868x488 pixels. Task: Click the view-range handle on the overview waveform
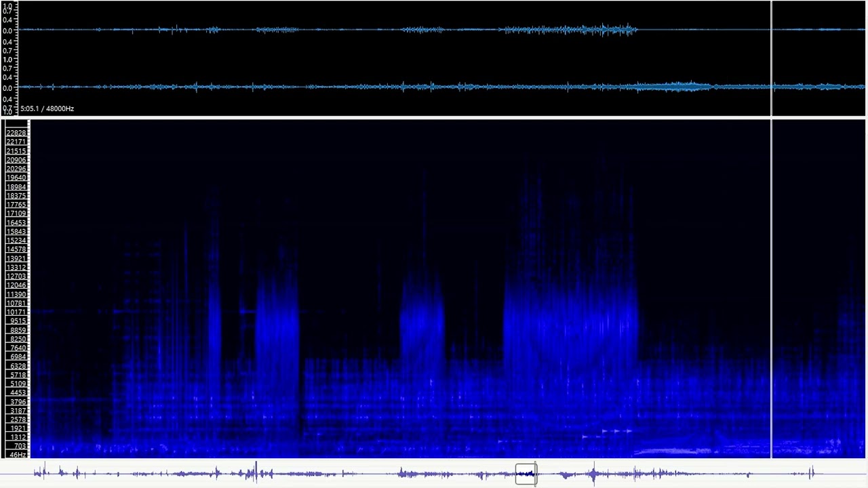pos(526,474)
